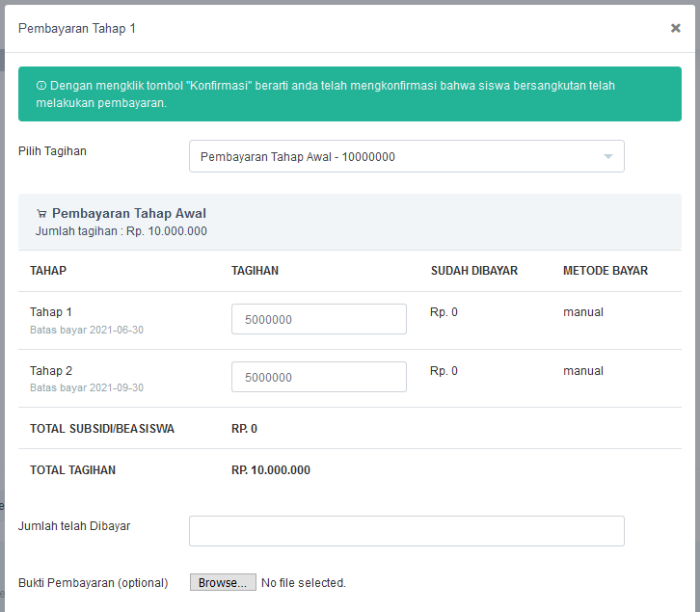Click the TOTAL TAGIHAN amount Rp. 10.000.000
The image size is (700, 612).
pyautogui.click(x=271, y=470)
